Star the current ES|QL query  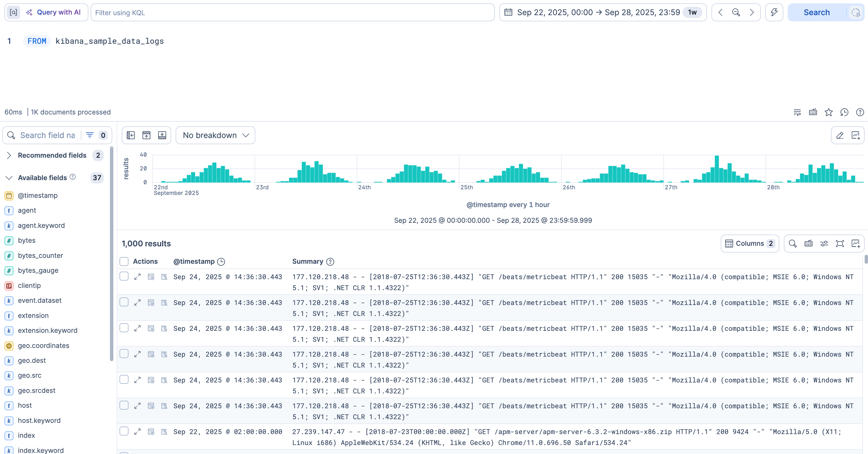coord(828,112)
